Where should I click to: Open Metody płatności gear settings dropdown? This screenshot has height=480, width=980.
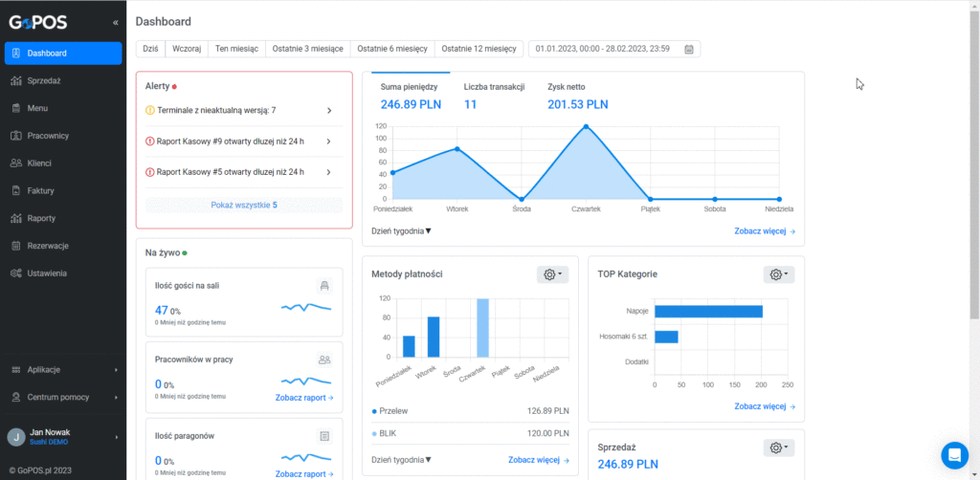pyautogui.click(x=552, y=274)
